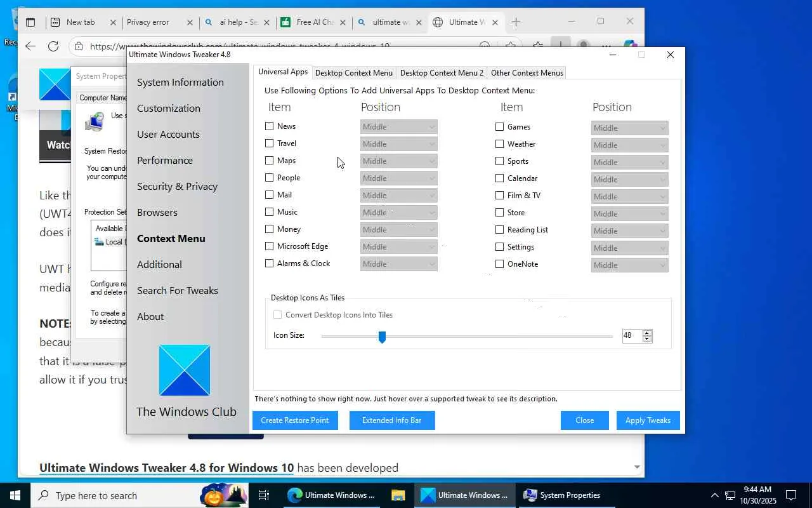812x508 pixels.
Task: Click the blue Close button
Action: [x=585, y=420]
